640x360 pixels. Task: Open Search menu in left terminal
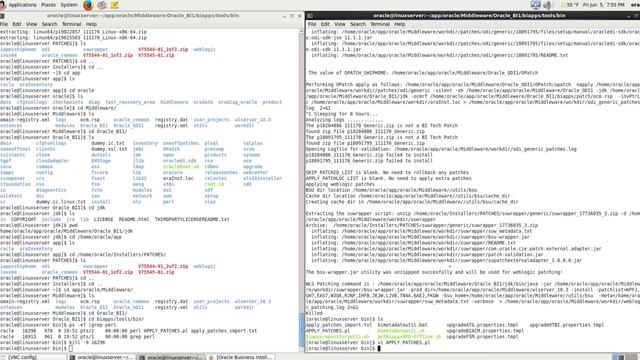[49, 24]
